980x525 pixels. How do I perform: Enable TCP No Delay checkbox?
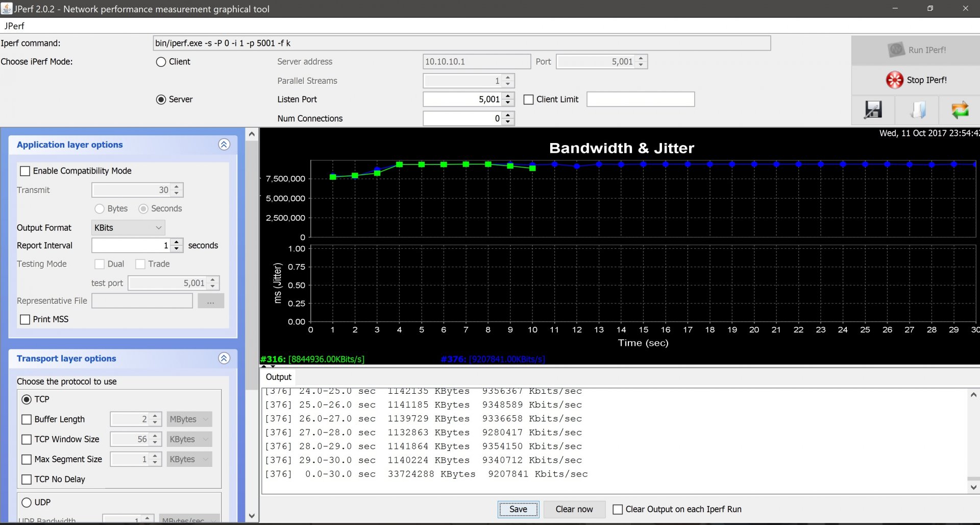click(27, 480)
